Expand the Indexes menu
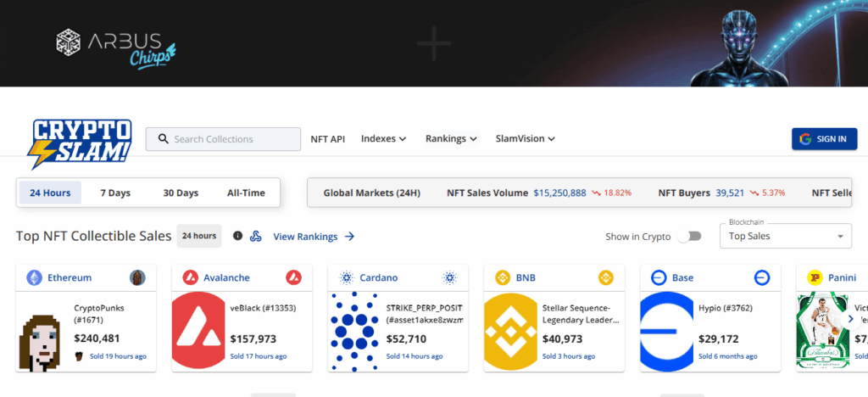 click(x=384, y=138)
